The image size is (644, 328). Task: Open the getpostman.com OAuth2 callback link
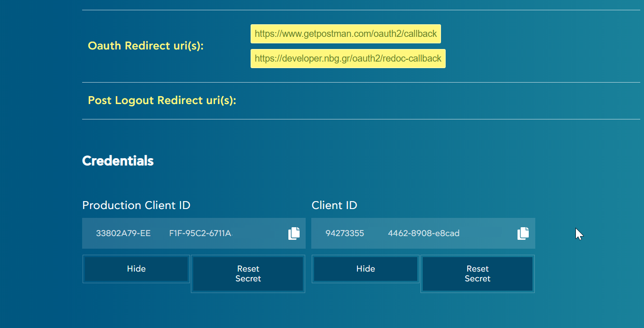tap(346, 34)
